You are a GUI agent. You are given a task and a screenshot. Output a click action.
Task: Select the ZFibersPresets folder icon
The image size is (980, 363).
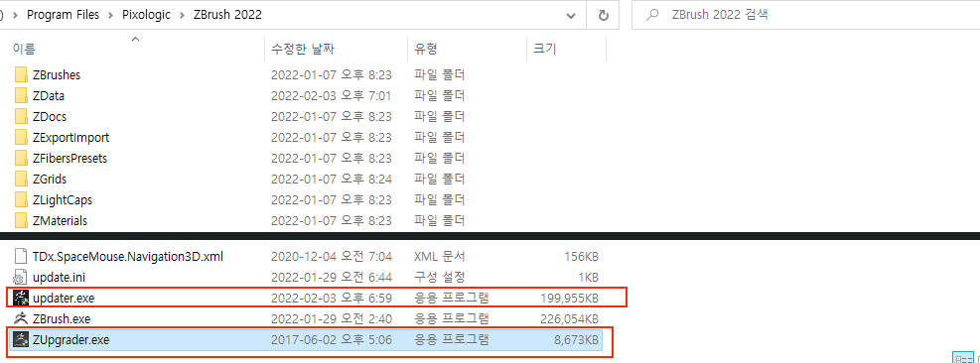[x=21, y=158]
